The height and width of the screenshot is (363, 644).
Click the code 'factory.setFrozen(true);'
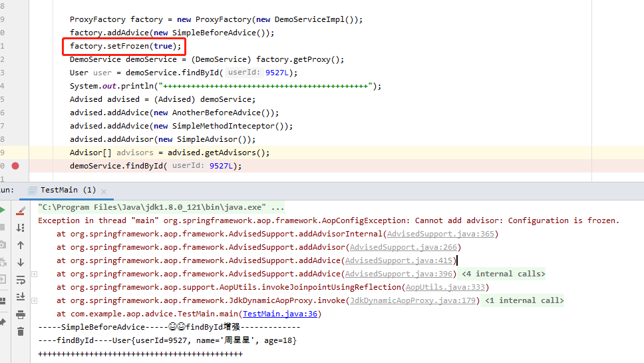pyautogui.click(x=125, y=46)
